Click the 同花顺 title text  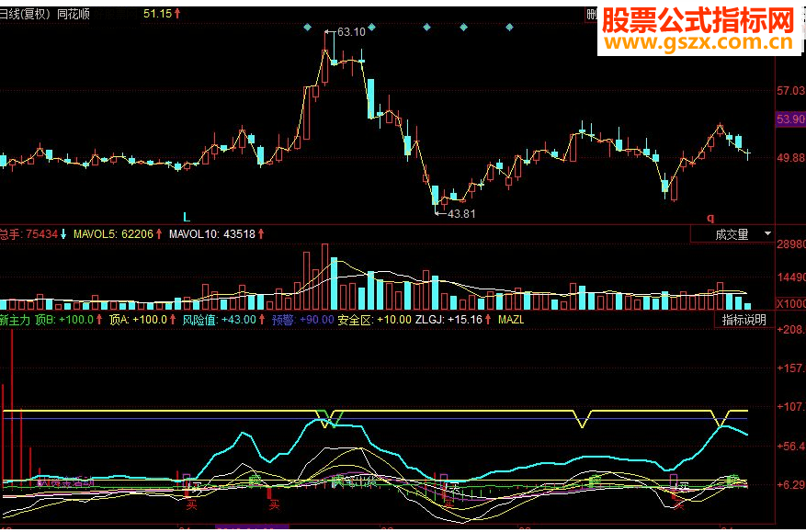point(73,14)
